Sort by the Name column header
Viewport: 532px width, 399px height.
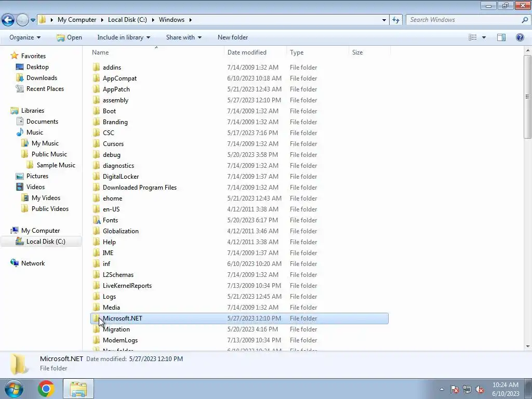tap(100, 52)
